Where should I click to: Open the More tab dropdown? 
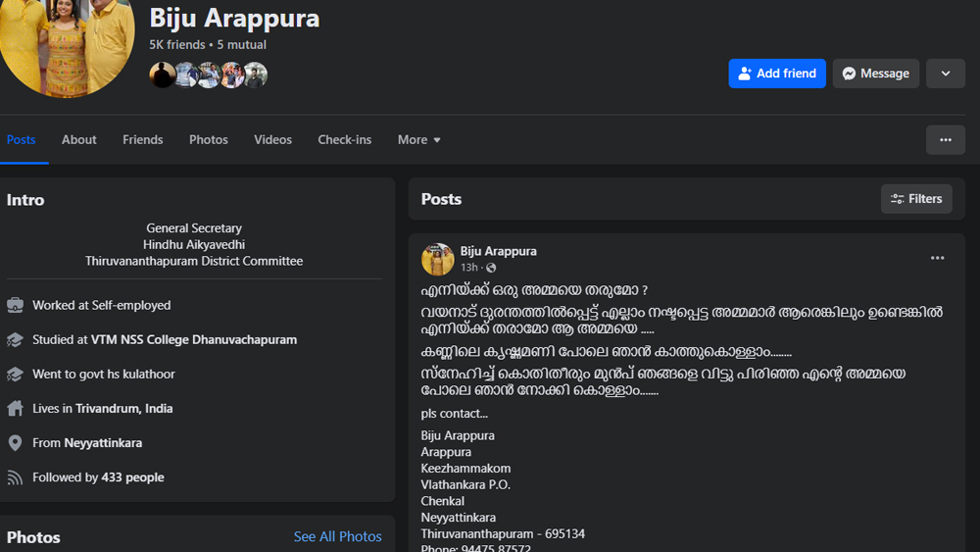(x=418, y=140)
